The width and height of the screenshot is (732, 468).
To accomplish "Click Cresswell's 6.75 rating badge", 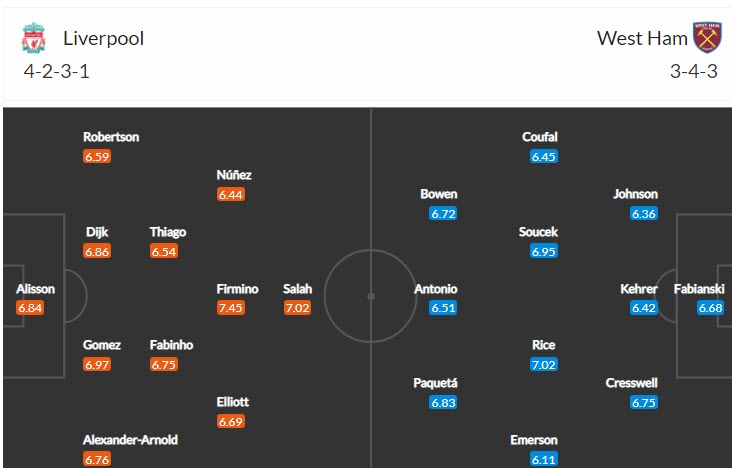I will 644,402.
